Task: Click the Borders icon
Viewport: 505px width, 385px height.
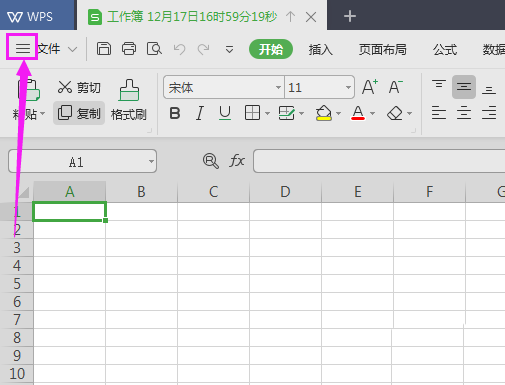Action: [252, 113]
